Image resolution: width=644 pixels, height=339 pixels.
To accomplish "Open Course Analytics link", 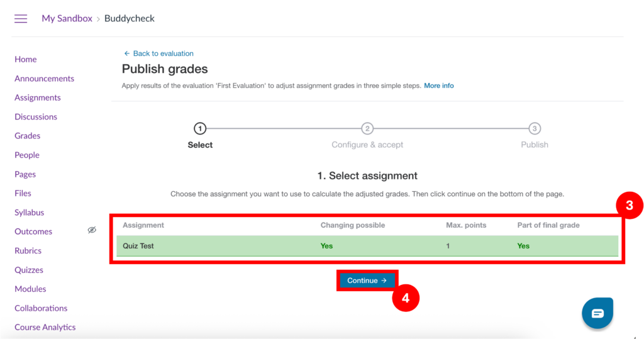I will pyautogui.click(x=45, y=327).
